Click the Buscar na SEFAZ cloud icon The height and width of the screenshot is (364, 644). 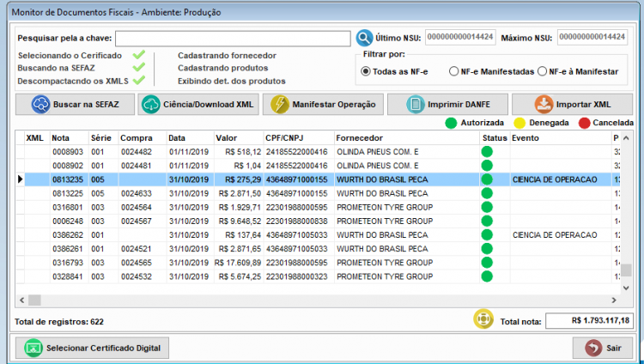pyautogui.click(x=40, y=105)
